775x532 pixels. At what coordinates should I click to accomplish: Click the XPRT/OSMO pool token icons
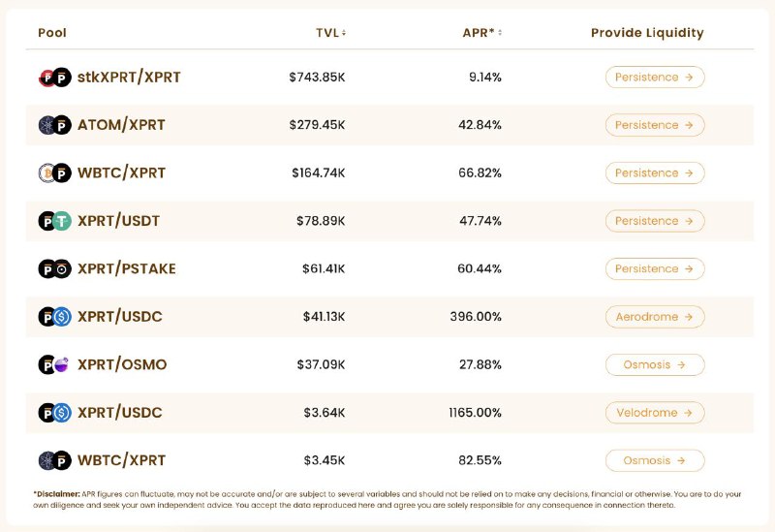coord(54,365)
